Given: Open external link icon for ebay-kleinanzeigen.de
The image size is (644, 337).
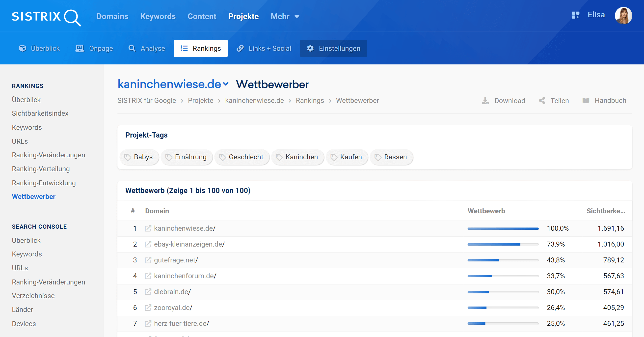Looking at the screenshot, I should tap(148, 244).
